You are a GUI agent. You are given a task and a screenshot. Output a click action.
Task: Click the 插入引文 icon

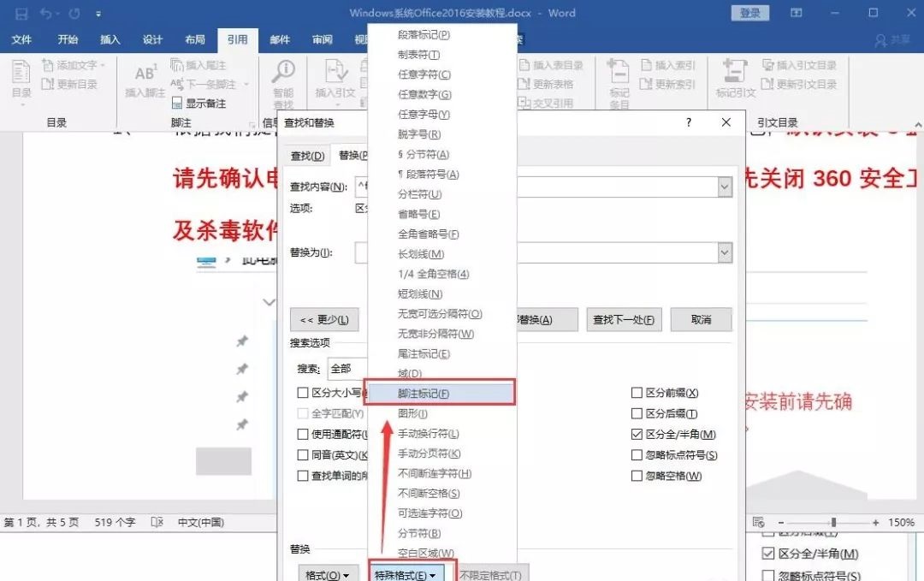tap(335, 72)
